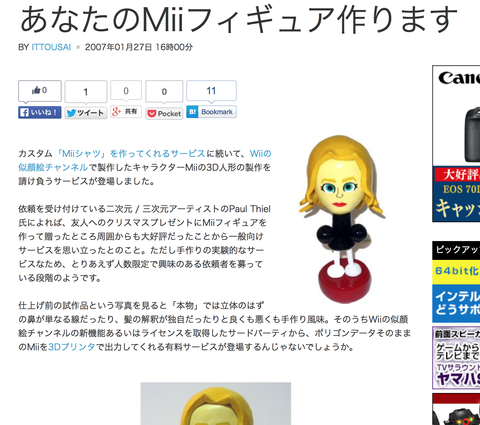Click the Hatena B! Bookmark button
480x425 pixels.
pos(211,112)
